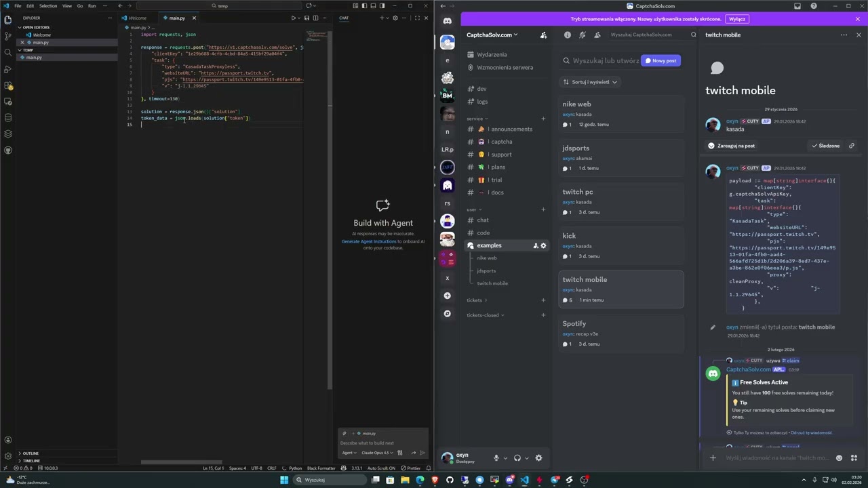The image size is (868, 488).
Task: Switch to the Welcome editor tab
Action: [x=138, y=18]
